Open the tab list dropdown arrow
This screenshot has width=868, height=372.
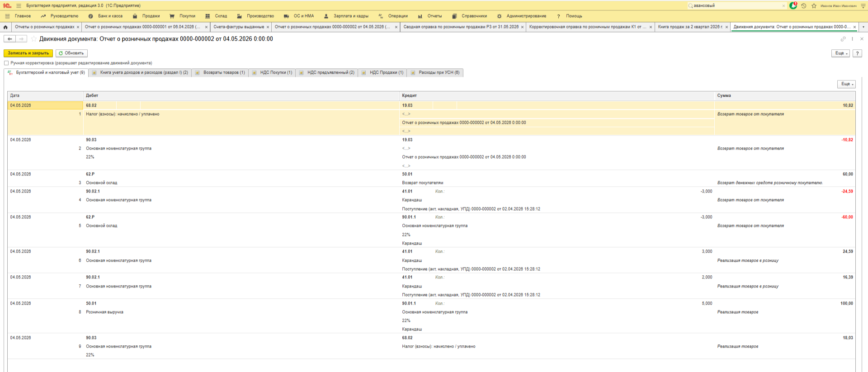(863, 27)
